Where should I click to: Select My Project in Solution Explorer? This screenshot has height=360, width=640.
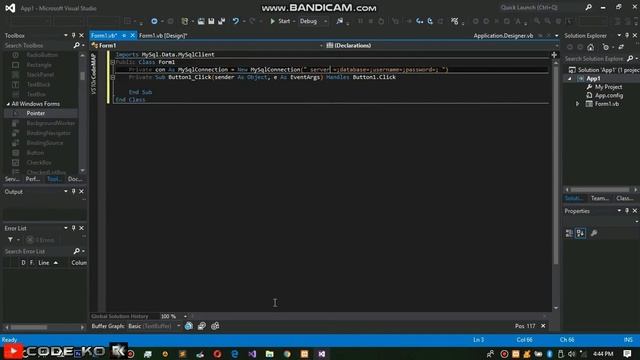[x=608, y=87]
